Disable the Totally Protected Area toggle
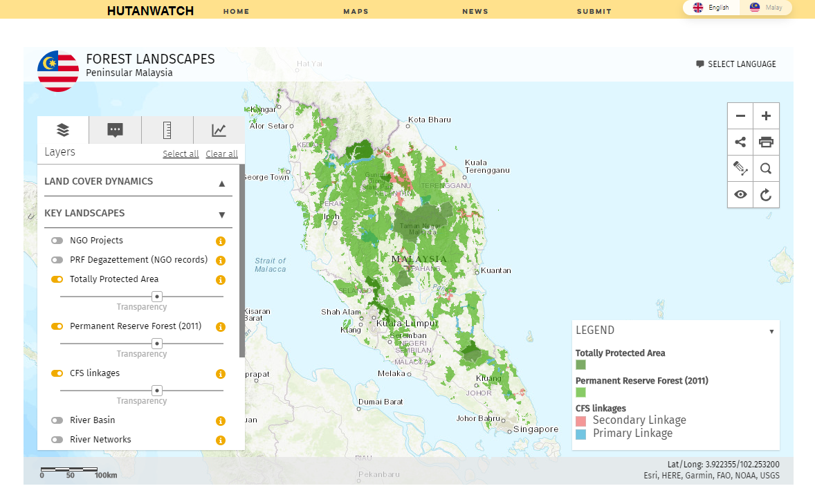Image resolution: width=815 pixels, height=504 pixels. click(57, 279)
